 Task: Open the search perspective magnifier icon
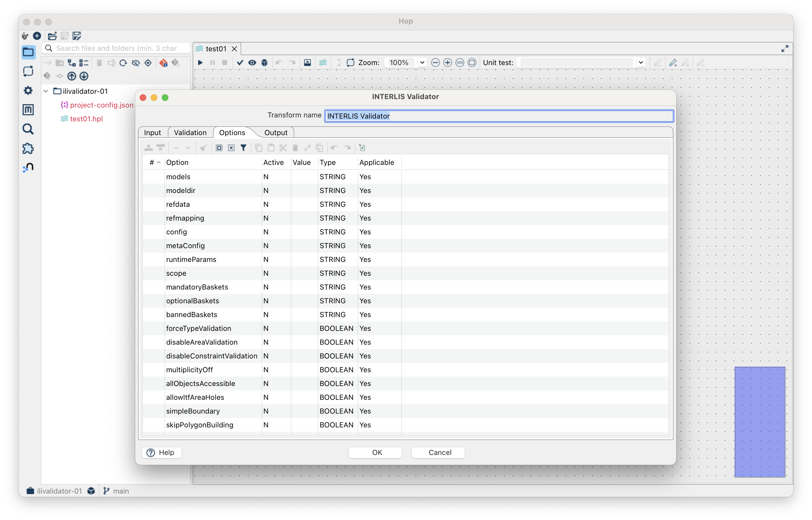coord(28,129)
